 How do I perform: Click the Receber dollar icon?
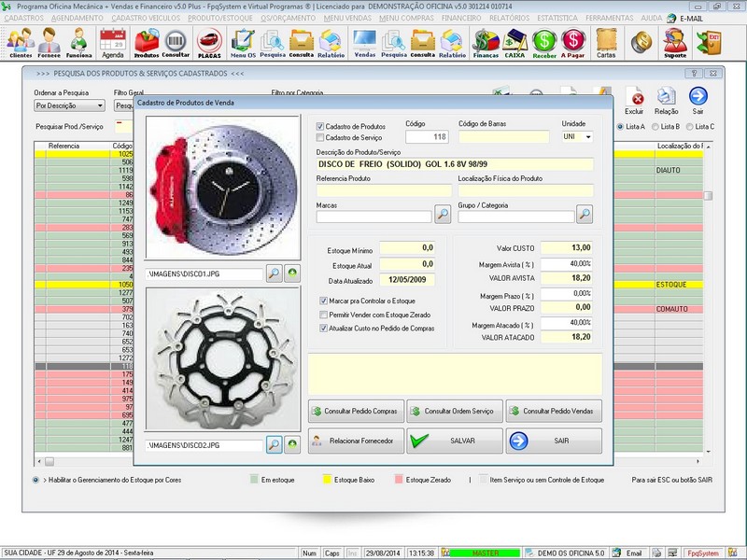click(544, 43)
